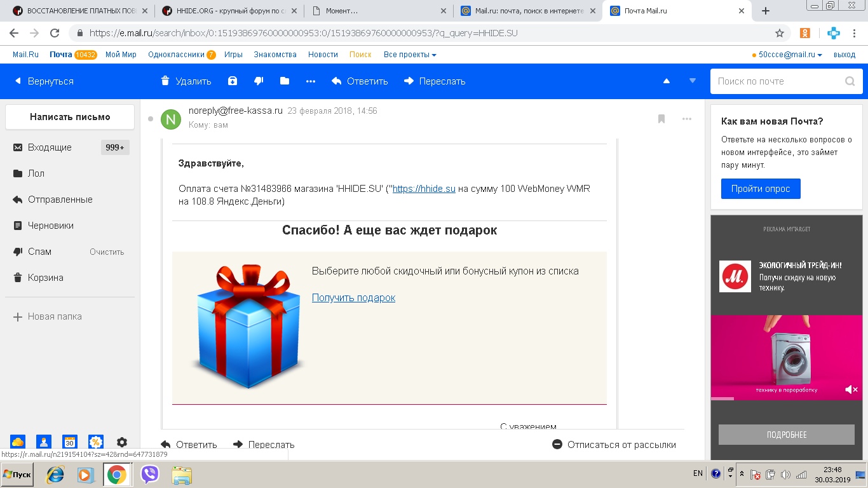
Task: Open Мой Мир in the portal bar
Action: [x=121, y=55]
